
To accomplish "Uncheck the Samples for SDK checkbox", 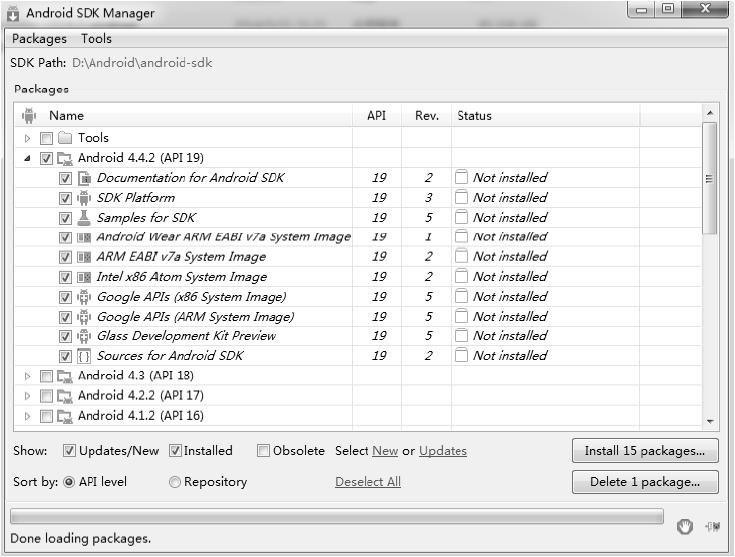I will coord(66,218).
